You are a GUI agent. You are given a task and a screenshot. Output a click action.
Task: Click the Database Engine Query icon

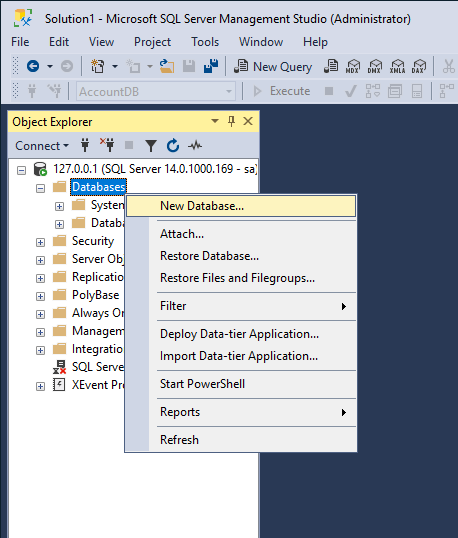click(331, 66)
